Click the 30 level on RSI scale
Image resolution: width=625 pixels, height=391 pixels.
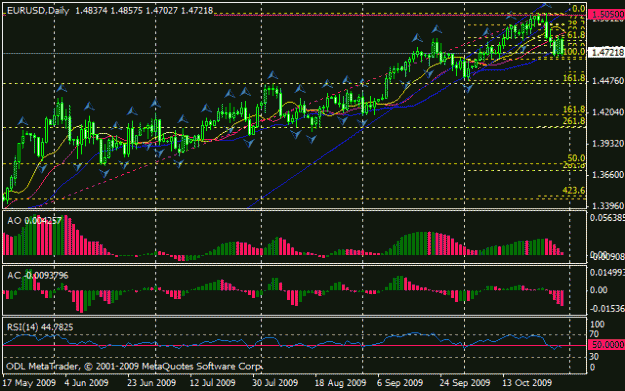tap(594, 356)
